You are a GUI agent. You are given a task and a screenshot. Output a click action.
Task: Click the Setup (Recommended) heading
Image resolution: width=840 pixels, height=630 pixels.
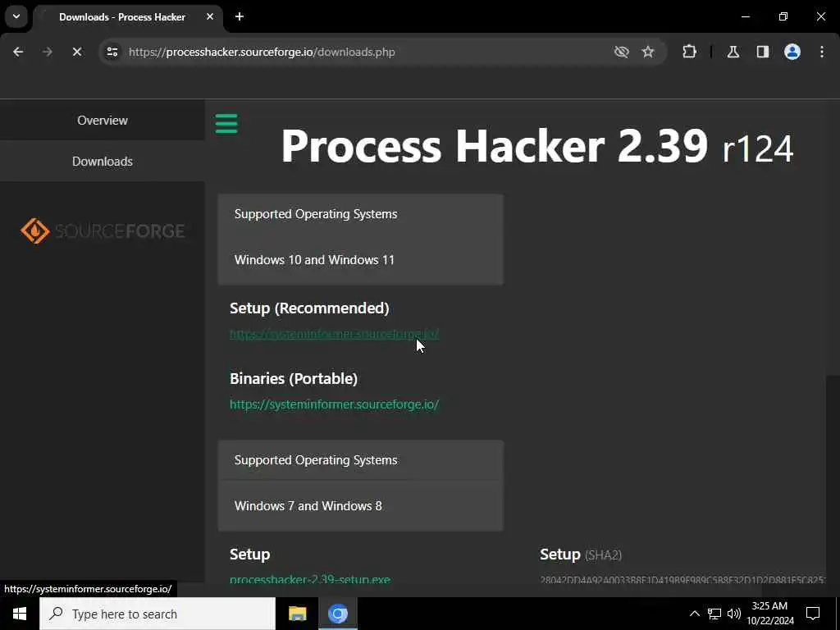[x=309, y=308]
